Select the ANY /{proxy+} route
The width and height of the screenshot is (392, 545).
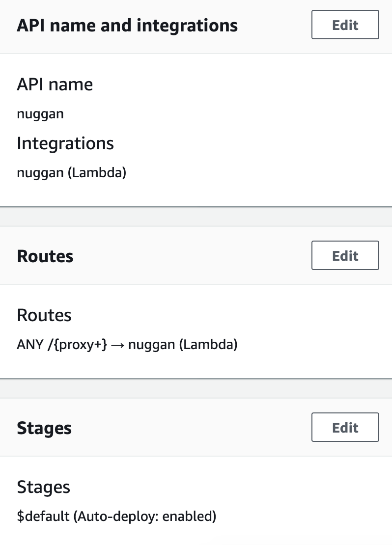61,344
